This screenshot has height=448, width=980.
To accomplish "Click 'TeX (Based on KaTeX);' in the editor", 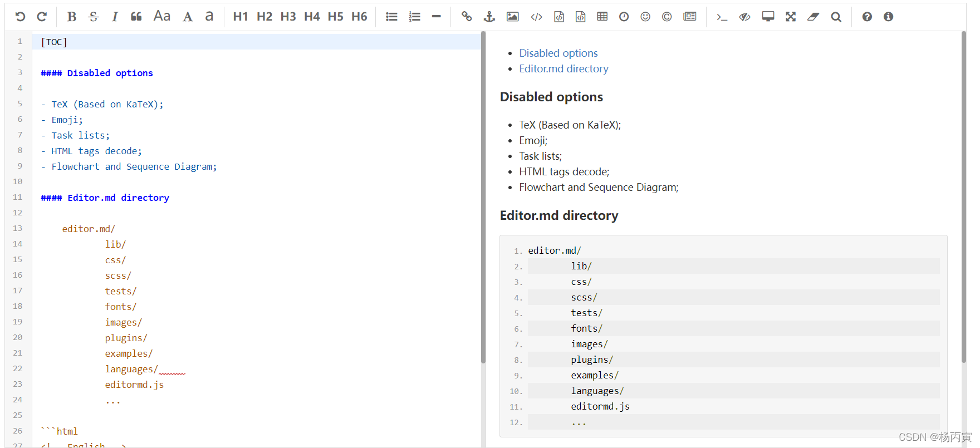I will pyautogui.click(x=107, y=104).
